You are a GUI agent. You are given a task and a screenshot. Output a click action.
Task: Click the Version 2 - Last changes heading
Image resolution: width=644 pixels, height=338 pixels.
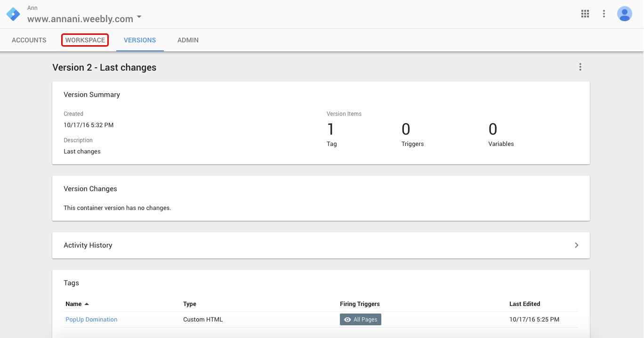point(105,67)
